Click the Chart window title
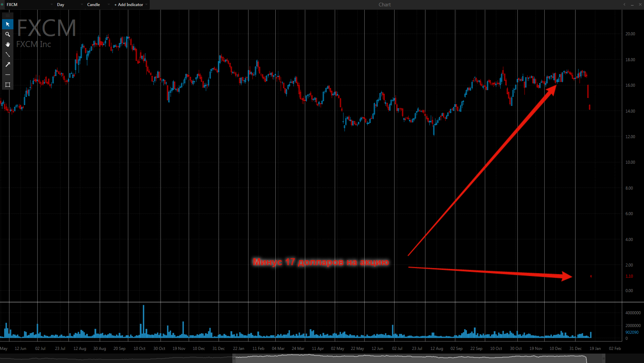Viewport: 644px width, 363px height. (384, 5)
